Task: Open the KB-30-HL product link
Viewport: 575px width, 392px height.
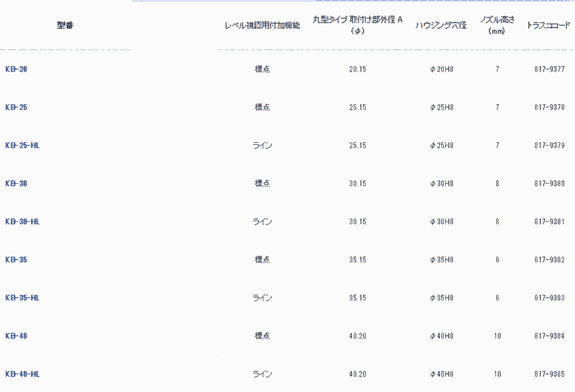Action: (23, 222)
